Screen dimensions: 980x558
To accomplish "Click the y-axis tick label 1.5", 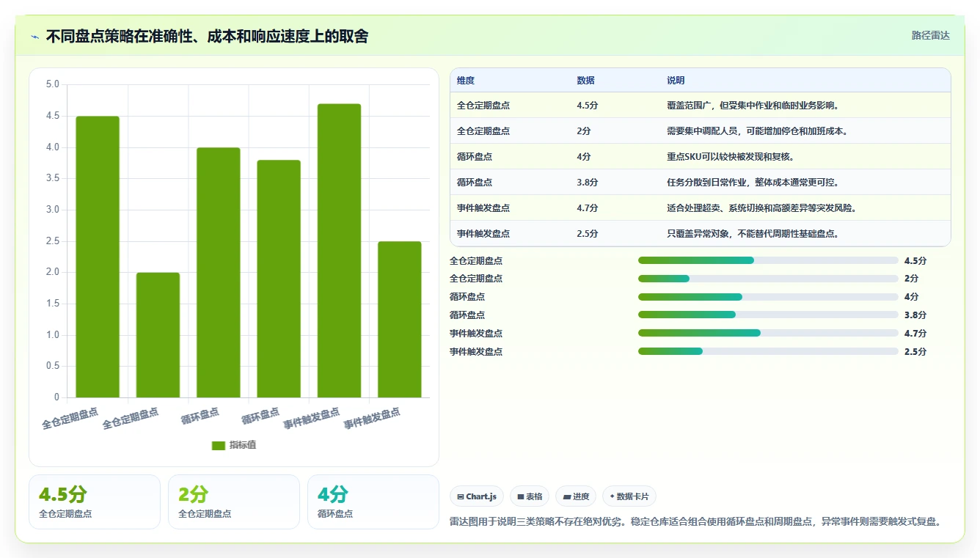I will (52, 304).
